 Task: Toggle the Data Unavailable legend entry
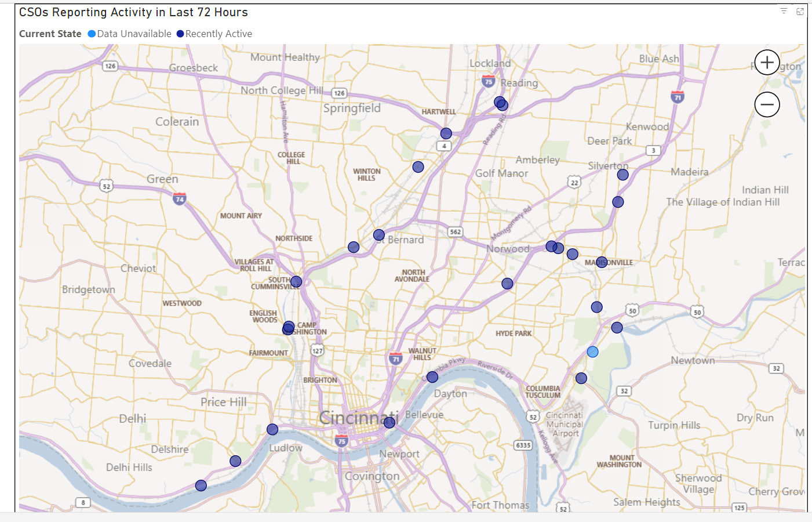click(x=134, y=34)
